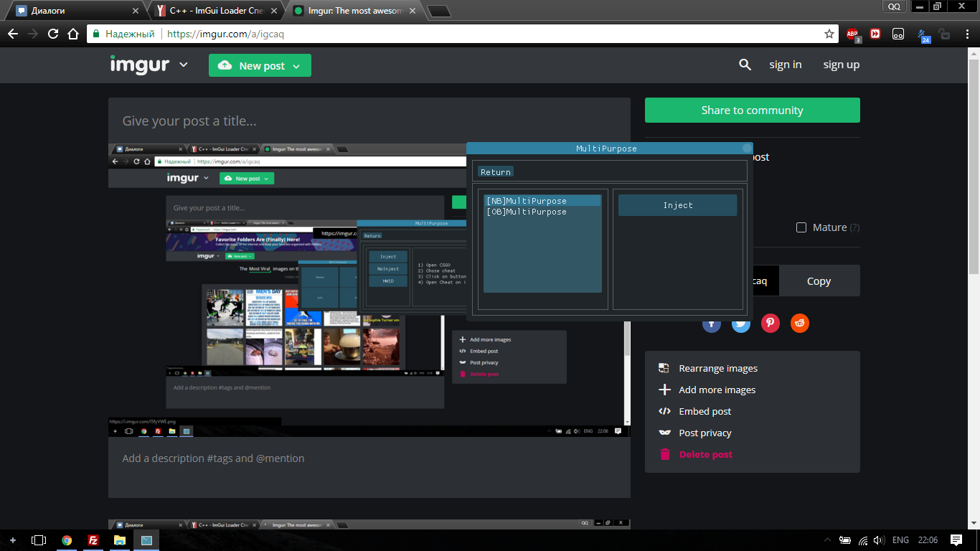Open the Imgur search magnifier icon

(x=745, y=65)
